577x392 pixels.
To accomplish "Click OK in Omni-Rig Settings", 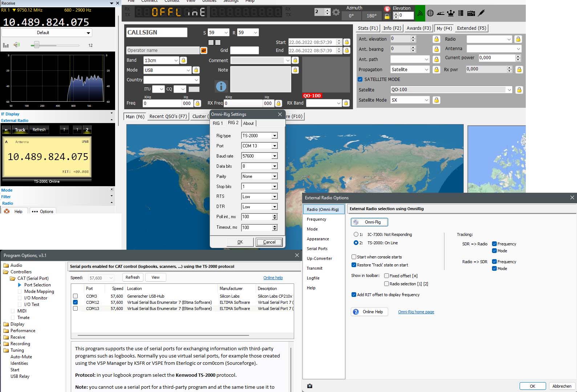I will tap(240, 242).
